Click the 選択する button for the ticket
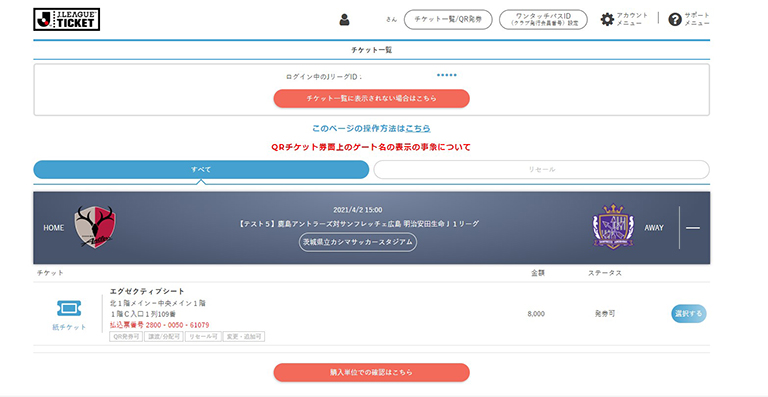The height and width of the screenshot is (397, 768). (x=689, y=313)
